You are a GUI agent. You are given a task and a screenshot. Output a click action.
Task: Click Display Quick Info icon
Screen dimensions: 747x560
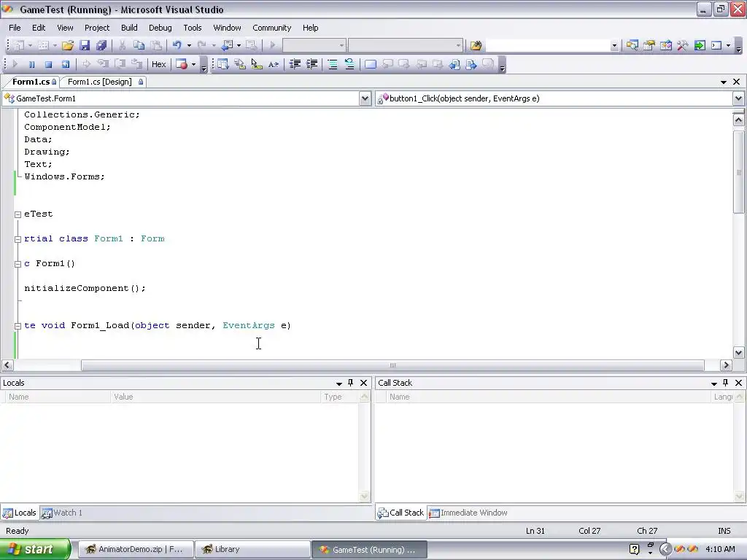pos(257,64)
